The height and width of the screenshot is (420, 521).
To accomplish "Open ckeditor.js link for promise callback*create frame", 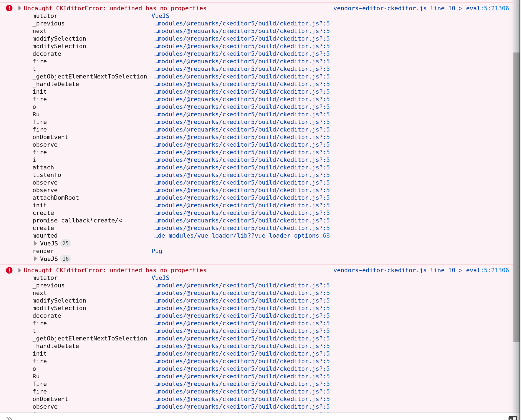I will (242, 221).
